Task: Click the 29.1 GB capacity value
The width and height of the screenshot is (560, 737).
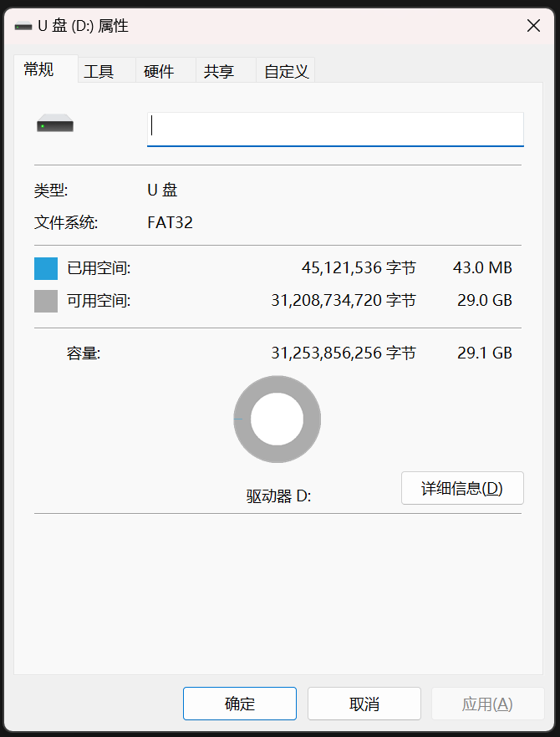Action: pyautogui.click(x=484, y=353)
